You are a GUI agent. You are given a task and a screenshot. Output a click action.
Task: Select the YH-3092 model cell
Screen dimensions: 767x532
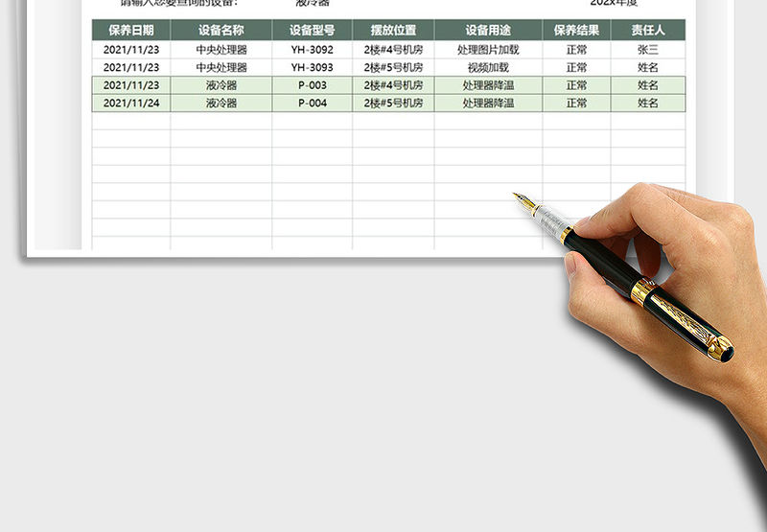click(313, 50)
